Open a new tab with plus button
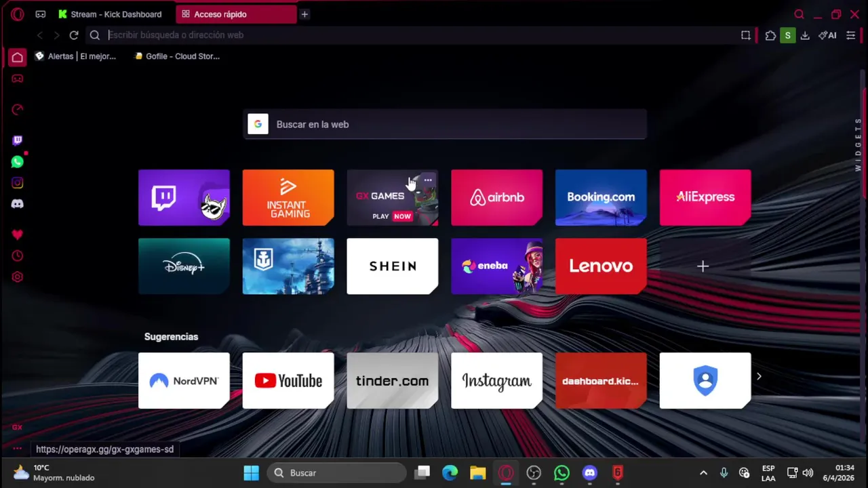 coord(304,14)
